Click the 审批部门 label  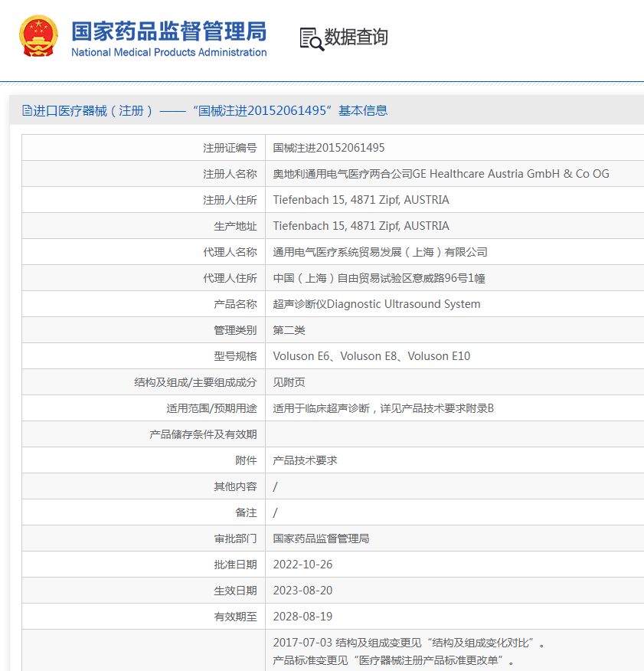(235, 538)
